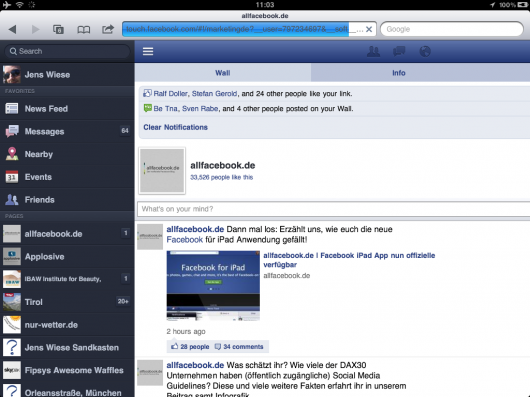Open Ralf Doller's profile link
Viewport: 530px width, 397px height.
pyautogui.click(x=170, y=94)
